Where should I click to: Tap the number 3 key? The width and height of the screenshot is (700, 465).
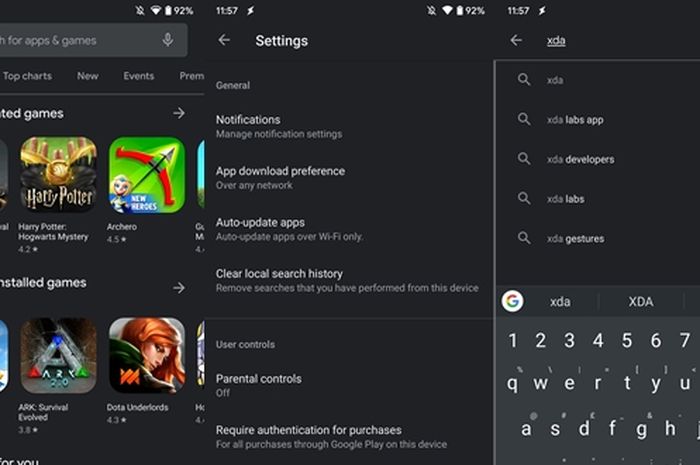click(x=569, y=340)
